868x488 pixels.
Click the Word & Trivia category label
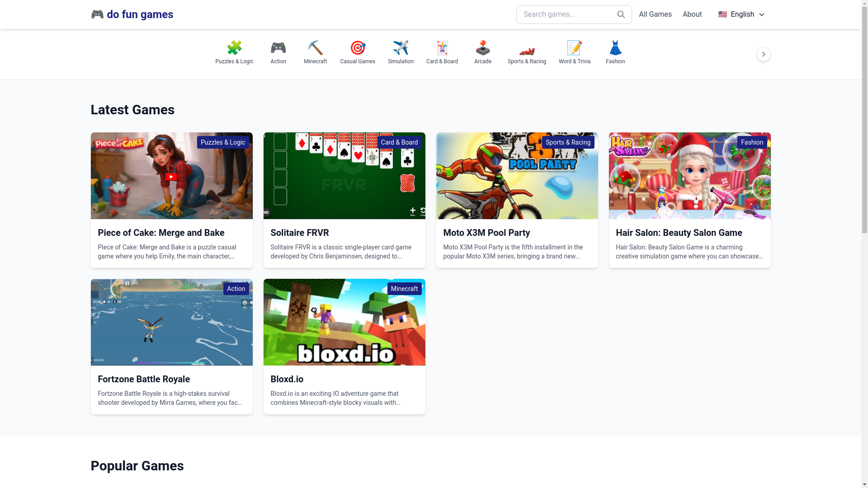[575, 61]
